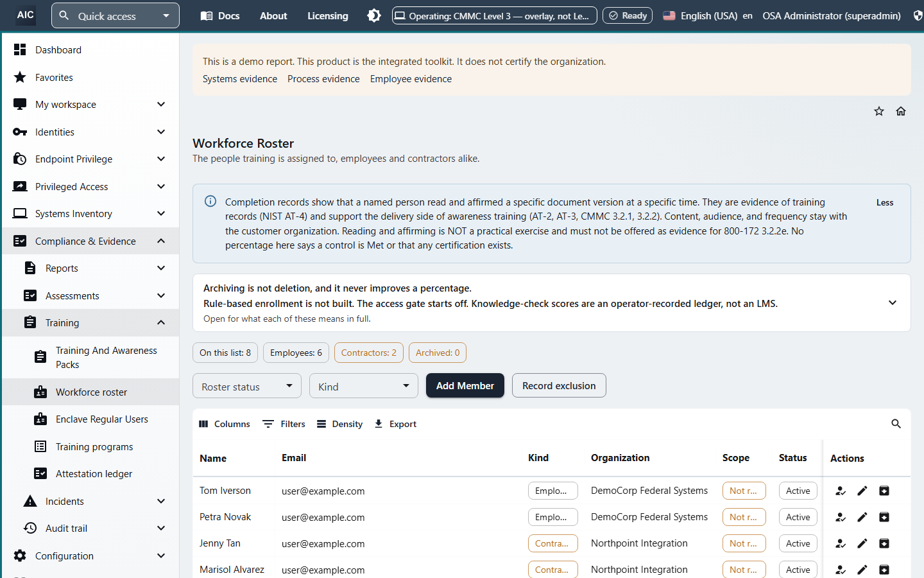Viewport: 924px width, 578px height.
Task: Open the Quick access dropdown
Action: tap(116, 15)
